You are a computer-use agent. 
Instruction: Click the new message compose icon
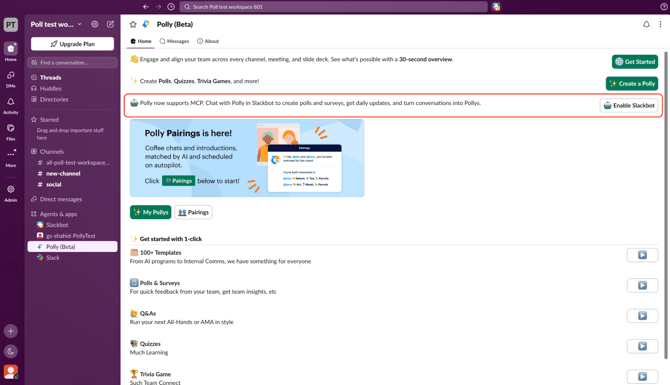coord(110,24)
